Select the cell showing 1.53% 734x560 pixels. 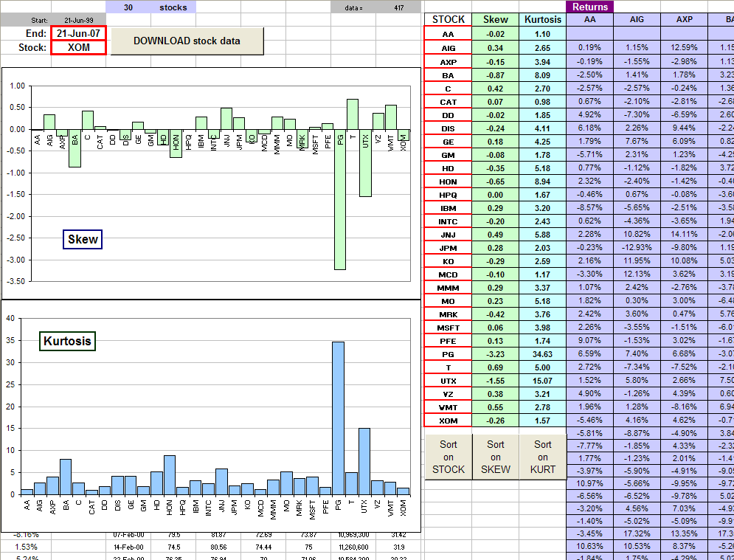point(27,547)
